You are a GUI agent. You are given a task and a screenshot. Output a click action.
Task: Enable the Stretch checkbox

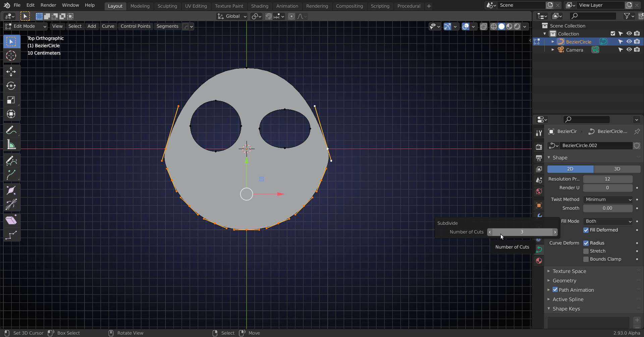pos(586,251)
